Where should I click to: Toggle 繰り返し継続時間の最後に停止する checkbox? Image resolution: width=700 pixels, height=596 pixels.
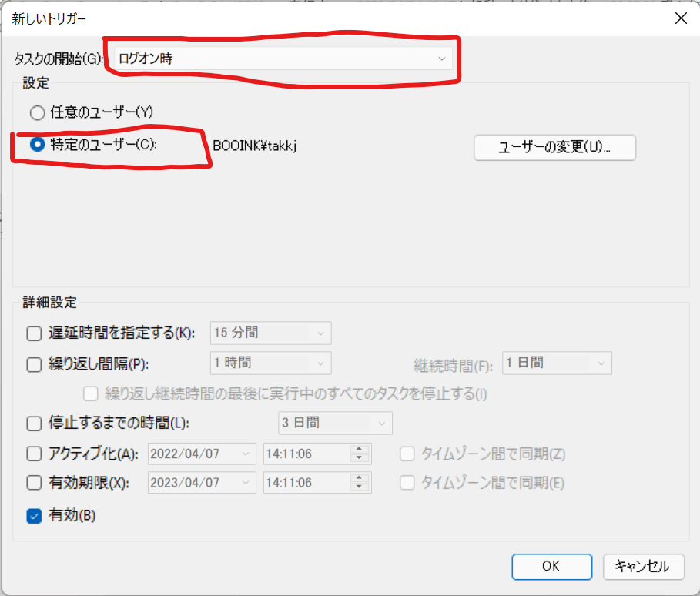click(x=91, y=393)
